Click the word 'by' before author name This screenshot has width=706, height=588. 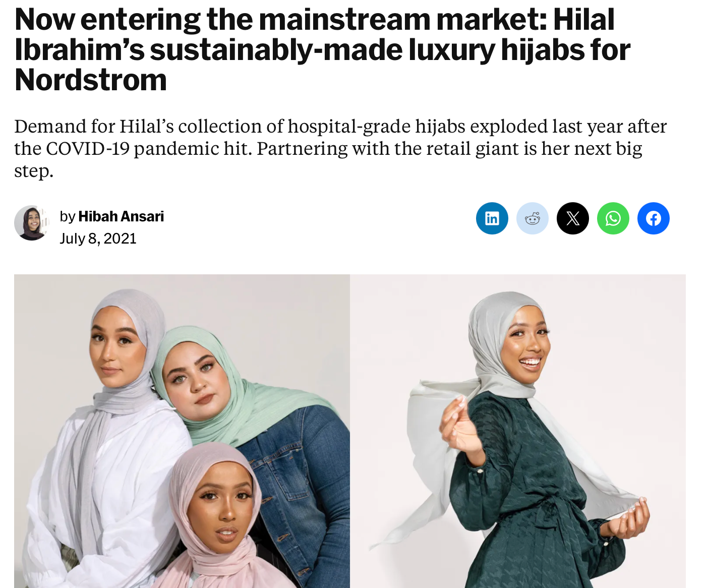(67, 217)
